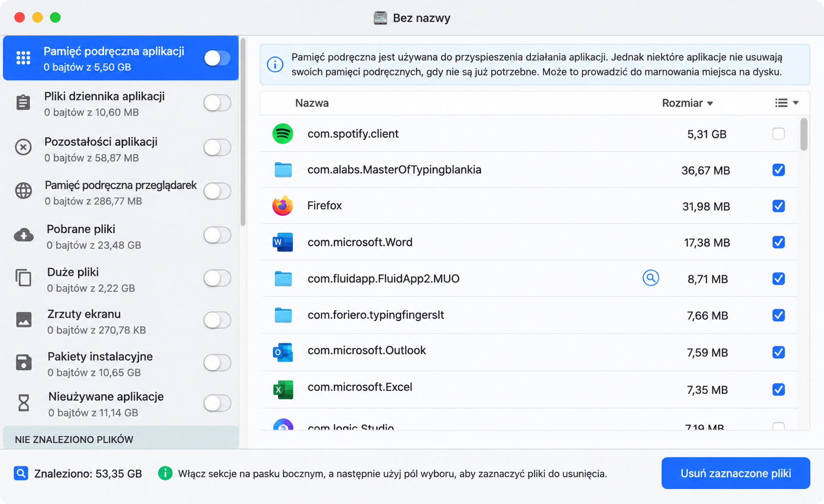Click the Usuń zaznaczone pliki button
Screen dimensions: 824x504
click(x=736, y=473)
